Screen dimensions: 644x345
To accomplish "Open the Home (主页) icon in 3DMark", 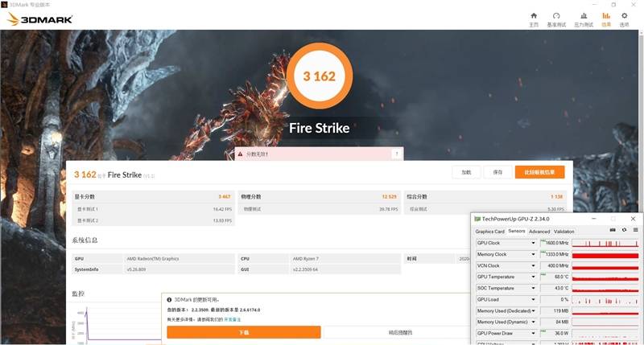I will tap(533, 18).
